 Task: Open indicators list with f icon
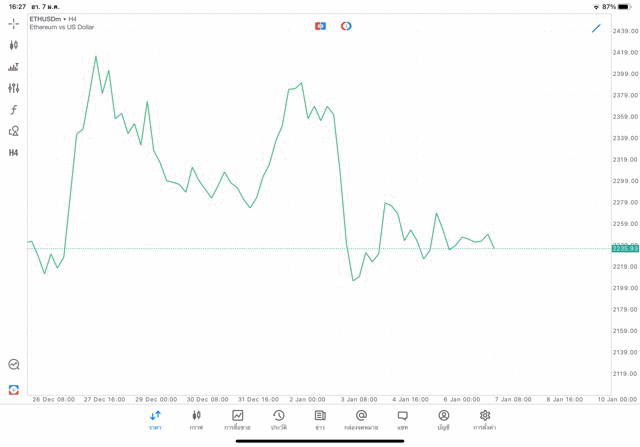pyautogui.click(x=14, y=110)
